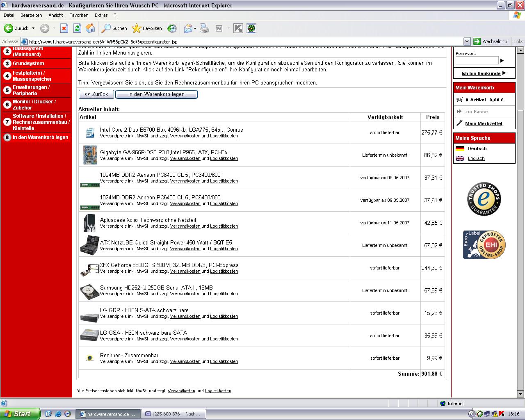Open the Windows Start button
The image size is (525, 420).
click(x=20, y=414)
